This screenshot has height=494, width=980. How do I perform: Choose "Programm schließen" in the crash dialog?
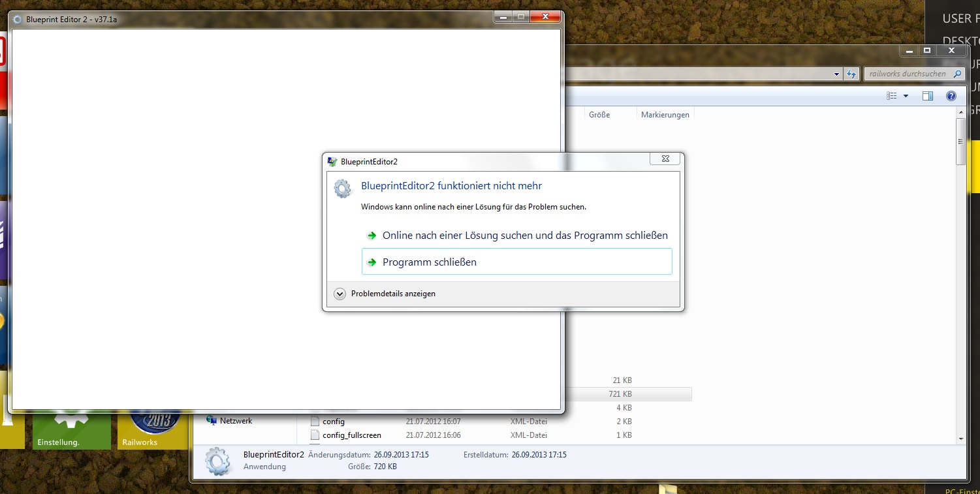pos(516,262)
